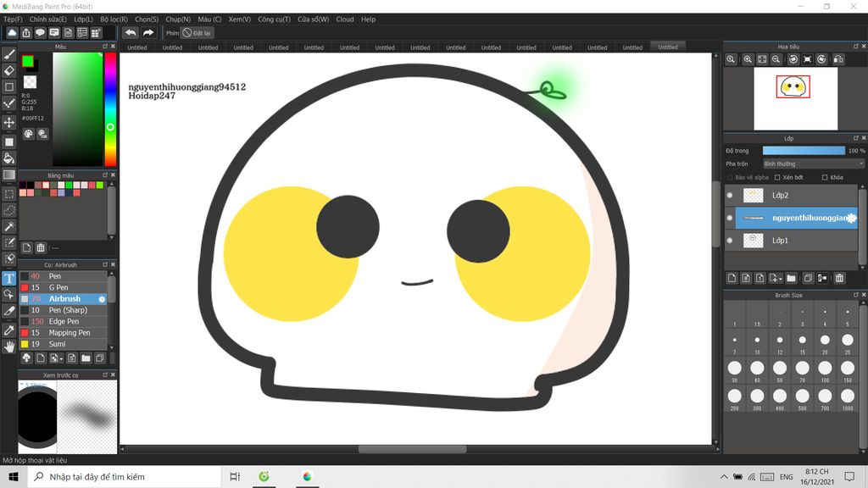Open the Pha trộn blending dropdown
This screenshot has width=868, height=488.
(x=813, y=164)
